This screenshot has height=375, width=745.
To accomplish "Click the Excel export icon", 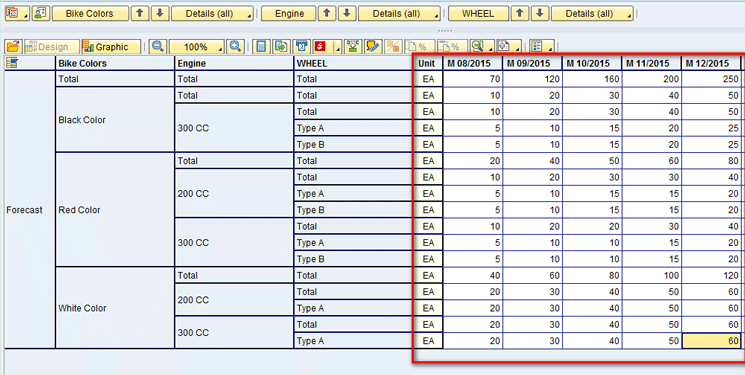I will click(301, 47).
